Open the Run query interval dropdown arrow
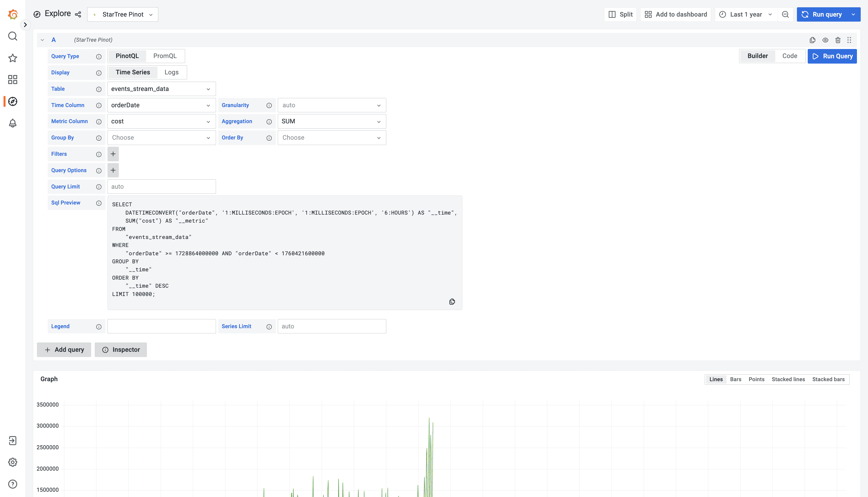 [x=854, y=14]
